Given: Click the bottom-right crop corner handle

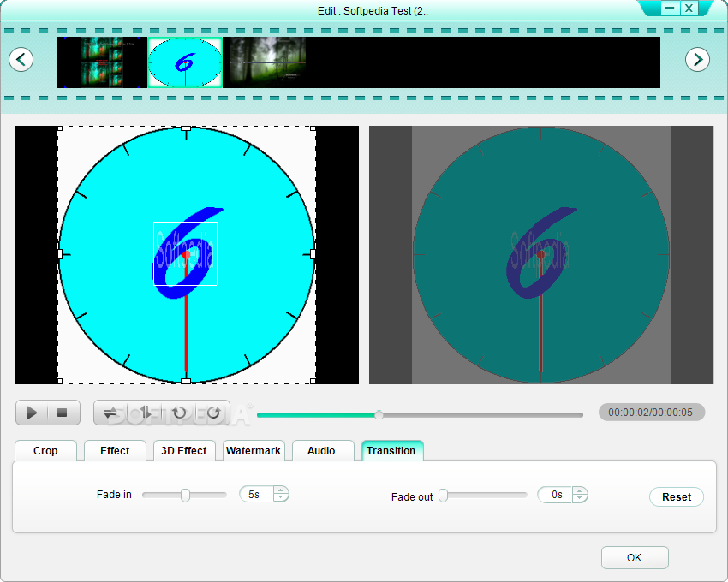Looking at the screenshot, I should 313,381.
